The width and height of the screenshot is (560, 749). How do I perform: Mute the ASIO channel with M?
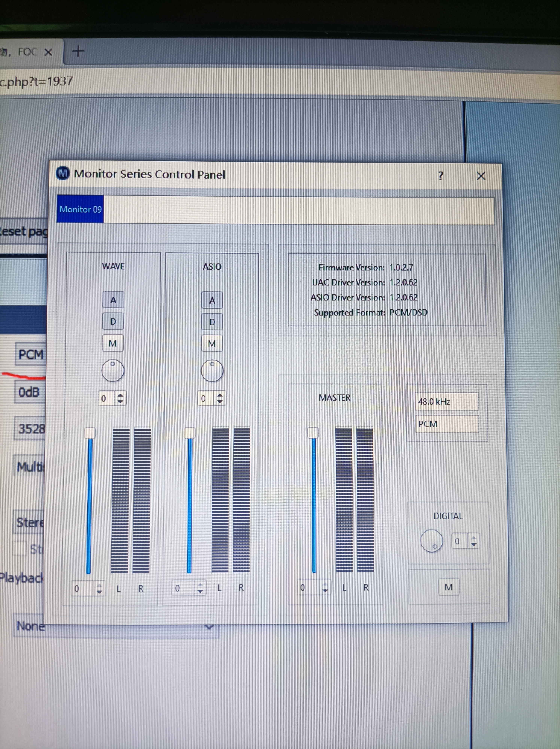(x=212, y=344)
